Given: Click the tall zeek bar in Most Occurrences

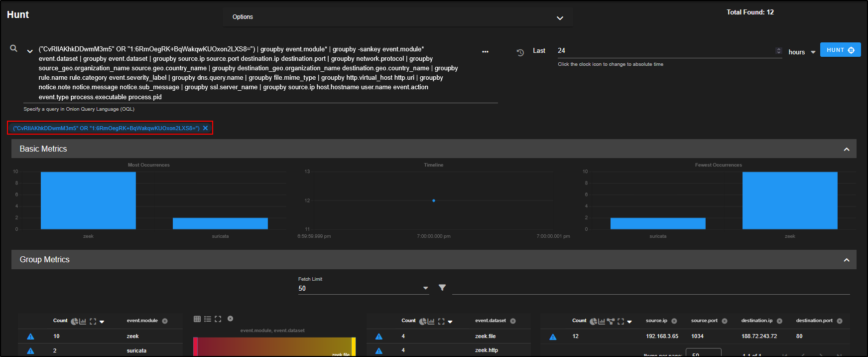Looking at the screenshot, I should point(88,200).
